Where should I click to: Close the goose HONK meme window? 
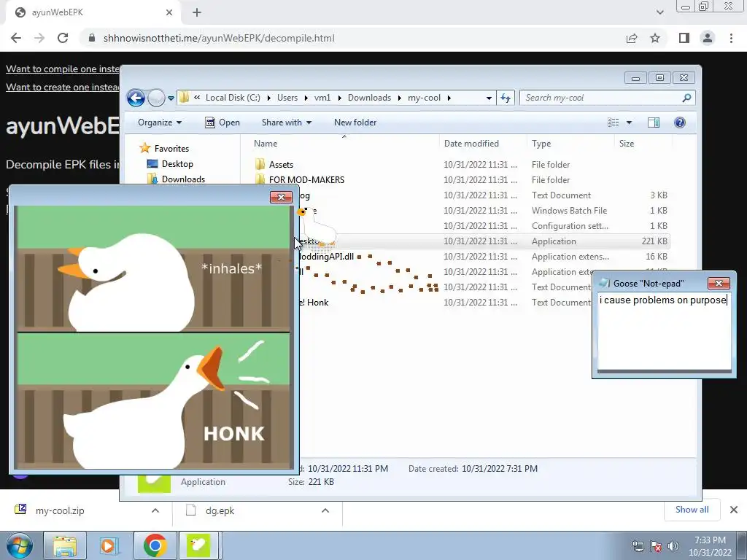(x=281, y=197)
